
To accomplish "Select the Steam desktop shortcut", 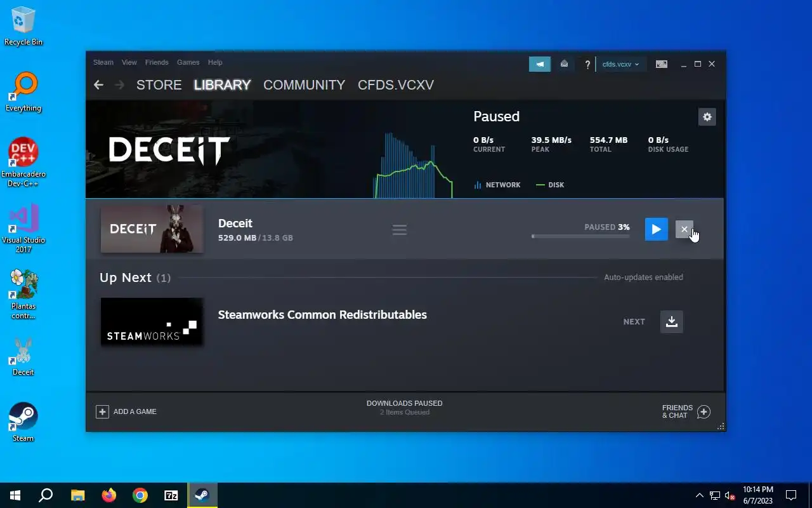I will (23, 422).
